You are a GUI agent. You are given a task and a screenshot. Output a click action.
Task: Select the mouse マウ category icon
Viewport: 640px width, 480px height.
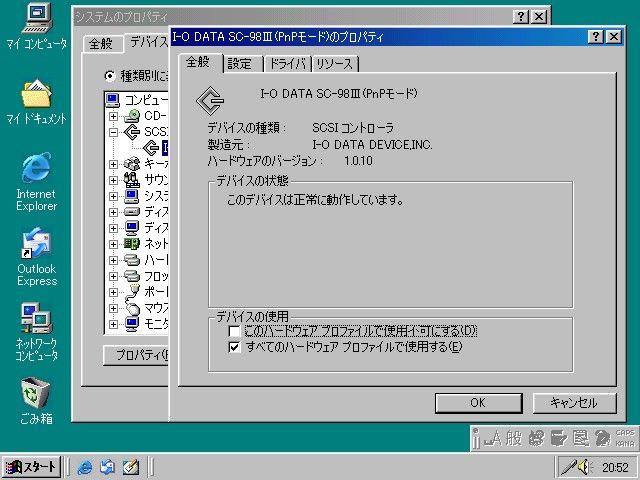132,308
